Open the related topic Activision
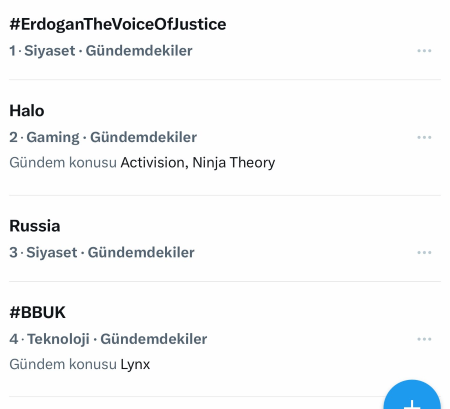The height and width of the screenshot is (409, 450). click(153, 163)
